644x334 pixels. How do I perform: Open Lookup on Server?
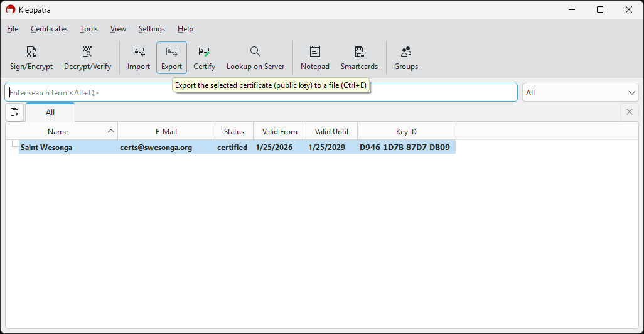(x=255, y=58)
